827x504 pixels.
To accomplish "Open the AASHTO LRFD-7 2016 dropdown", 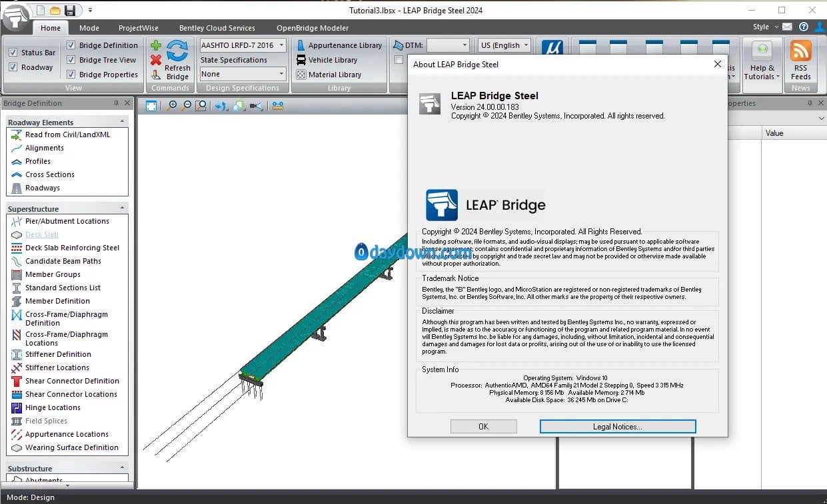I will [282, 45].
